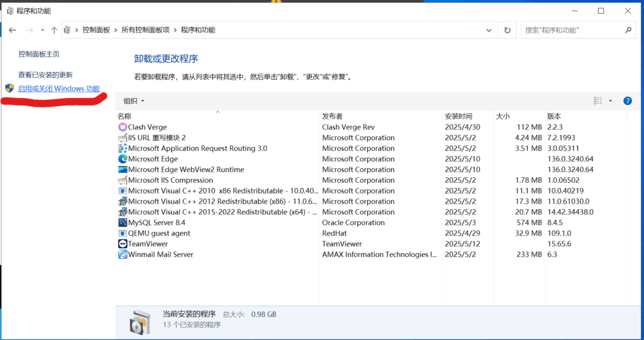The width and height of the screenshot is (644, 340).
Task: Select the Clash Verge Rev publisher cell
Action: [x=348, y=128]
